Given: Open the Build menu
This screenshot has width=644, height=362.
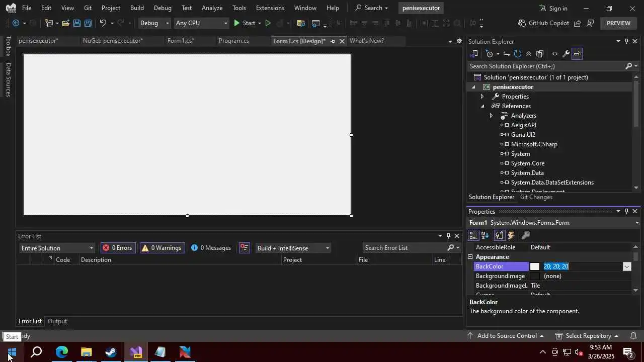Looking at the screenshot, I should pos(137,8).
